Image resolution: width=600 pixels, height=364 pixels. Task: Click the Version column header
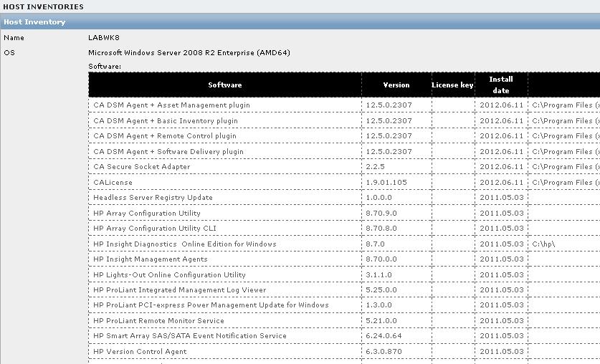coord(396,85)
